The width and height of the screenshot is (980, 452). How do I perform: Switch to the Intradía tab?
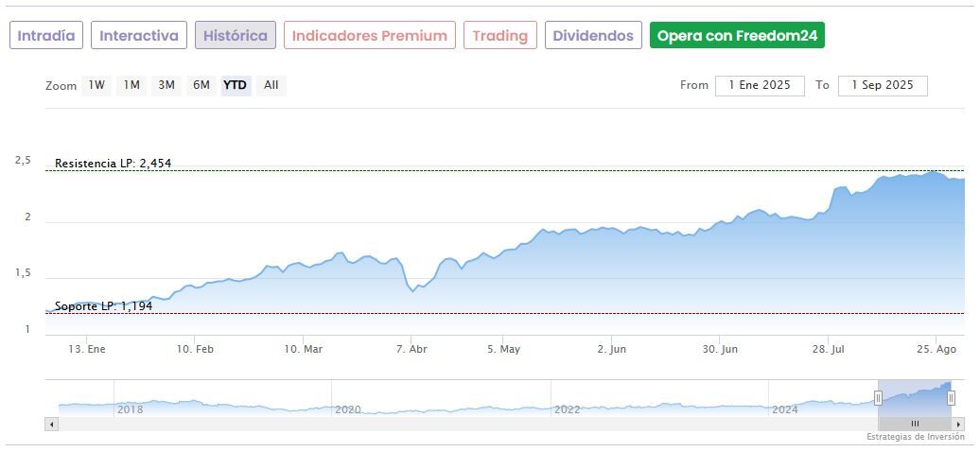[46, 36]
